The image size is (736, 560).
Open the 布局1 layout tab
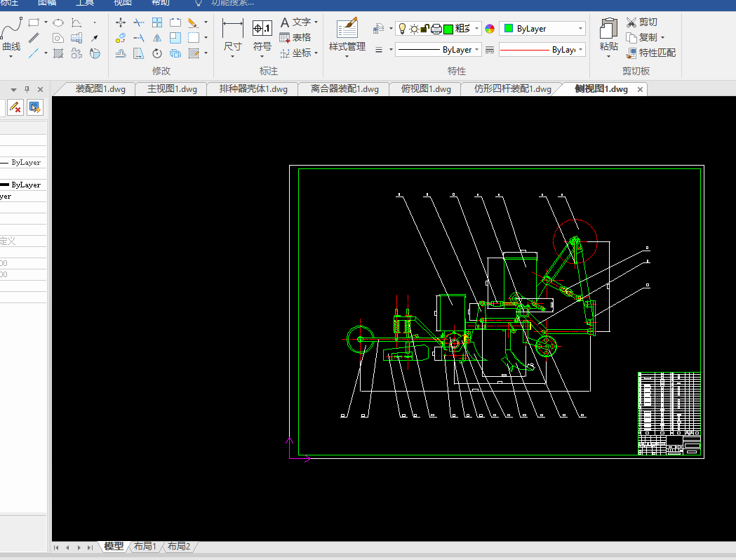[x=145, y=546]
